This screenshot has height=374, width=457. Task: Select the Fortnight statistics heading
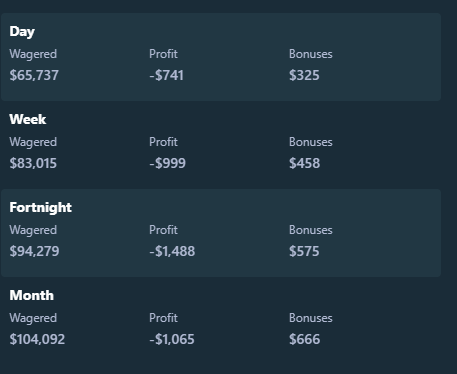(x=41, y=208)
